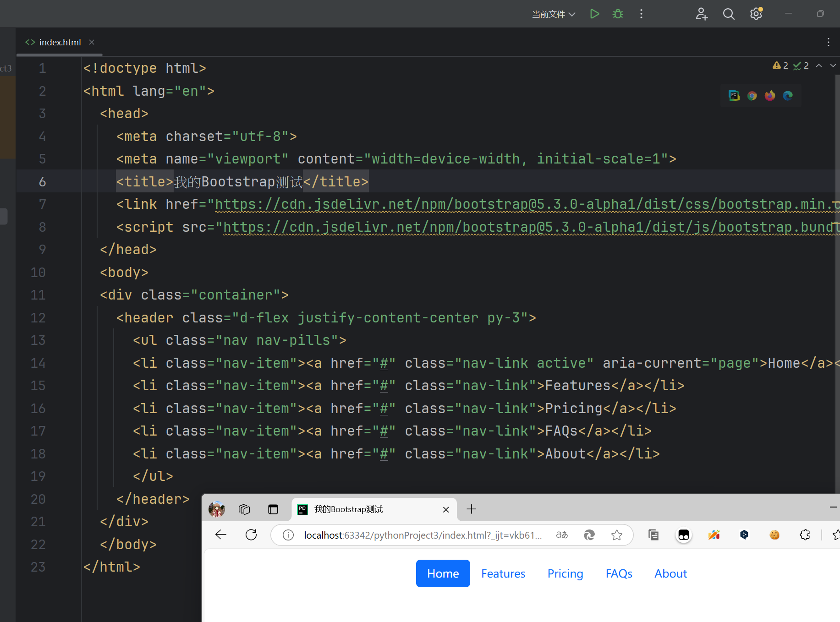This screenshot has height=622, width=840.
Task: Open the built-in PyCharm preview icon
Action: pyautogui.click(x=734, y=96)
